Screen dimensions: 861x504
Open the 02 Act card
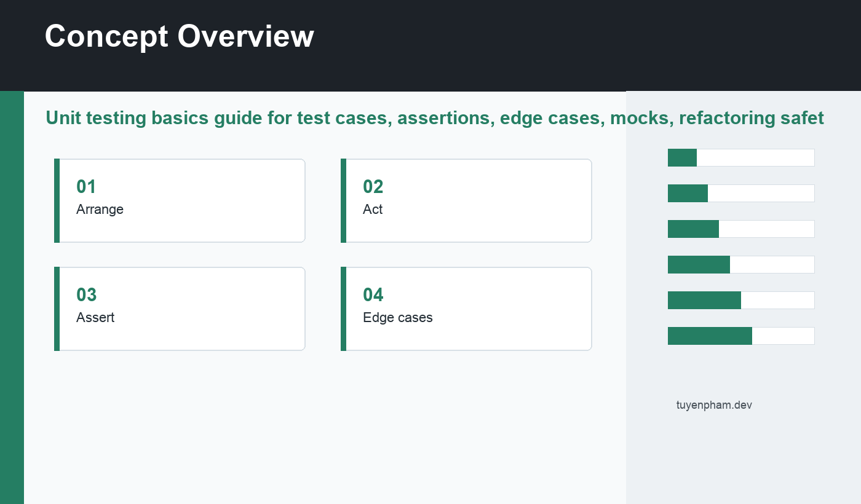point(466,200)
